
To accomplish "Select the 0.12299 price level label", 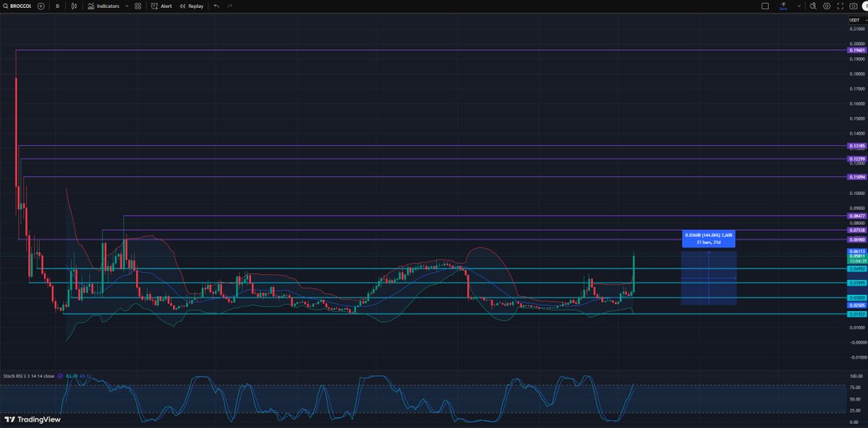I will (x=856, y=158).
